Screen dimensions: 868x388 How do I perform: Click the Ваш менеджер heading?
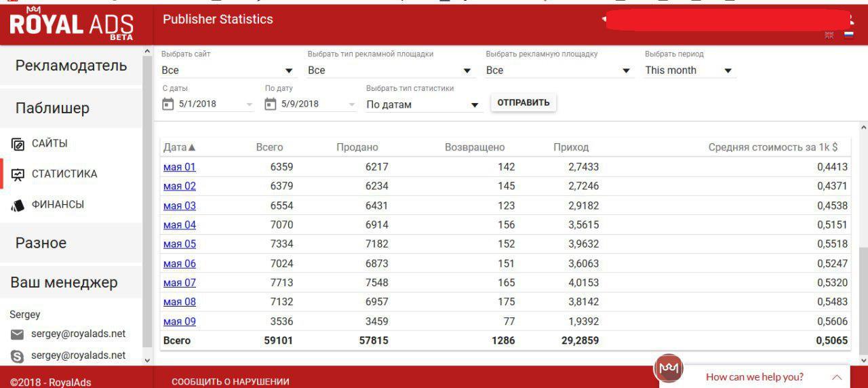pos(64,282)
